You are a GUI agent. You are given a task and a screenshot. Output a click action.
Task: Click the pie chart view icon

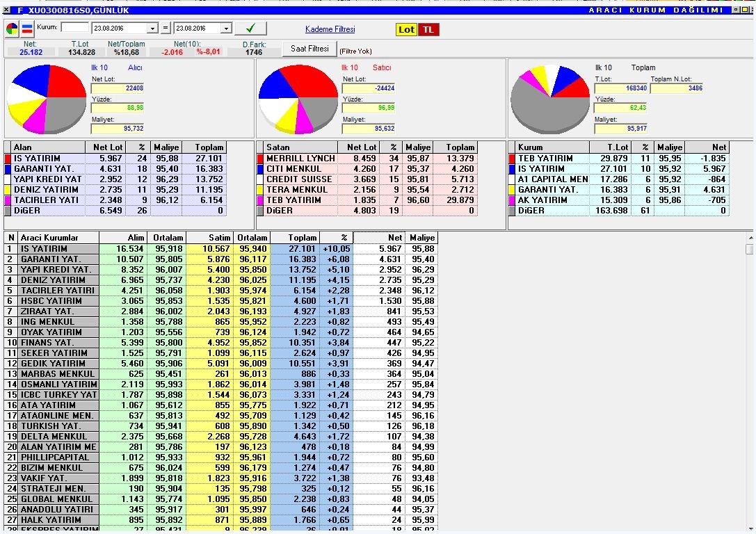(12, 29)
